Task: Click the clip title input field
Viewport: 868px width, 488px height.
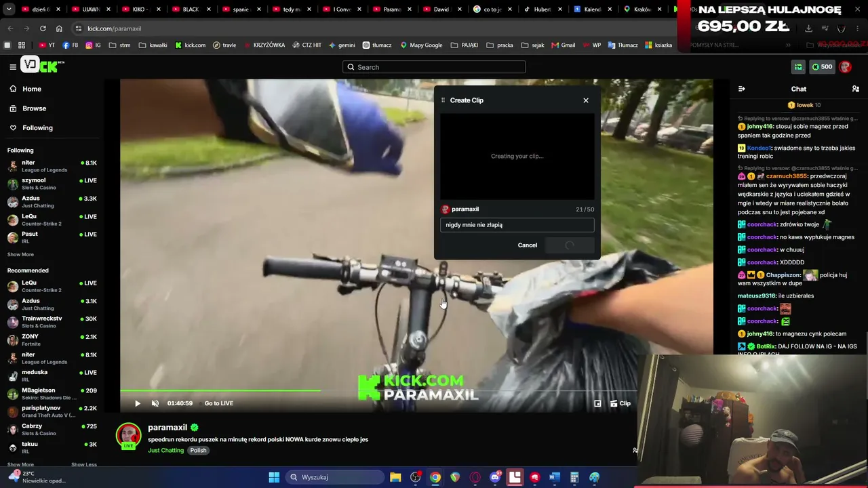Action: pos(517,225)
